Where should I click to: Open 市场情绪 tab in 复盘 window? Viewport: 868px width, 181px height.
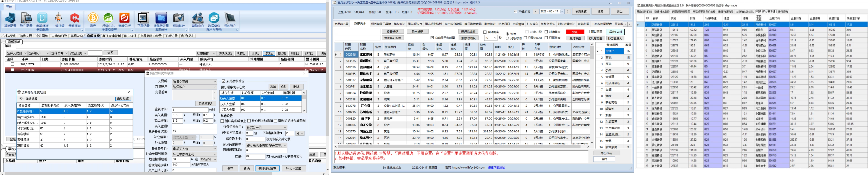(518, 24)
